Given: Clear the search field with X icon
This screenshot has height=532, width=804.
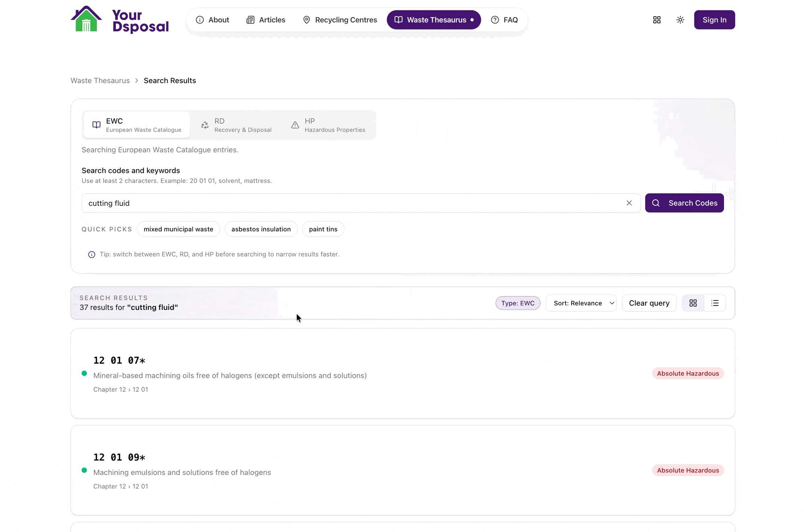Looking at the screenshot, I should click(629, 203).
